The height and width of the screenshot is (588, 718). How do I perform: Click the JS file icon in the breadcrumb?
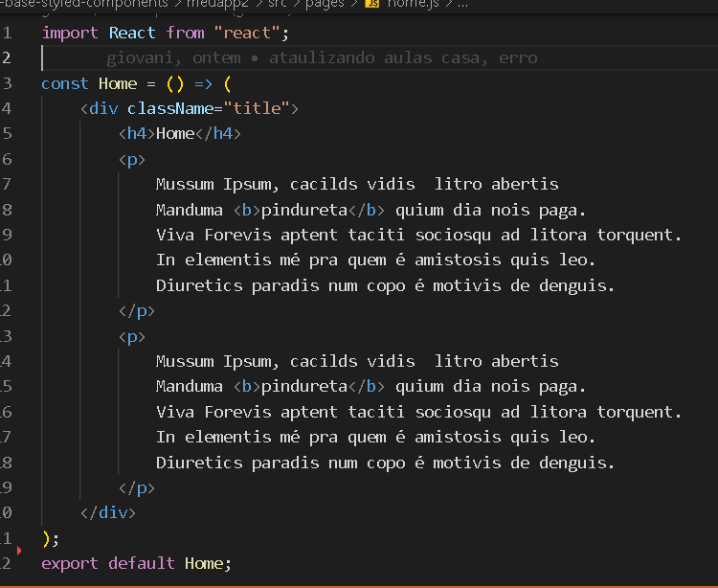click(x=371, y=4)
